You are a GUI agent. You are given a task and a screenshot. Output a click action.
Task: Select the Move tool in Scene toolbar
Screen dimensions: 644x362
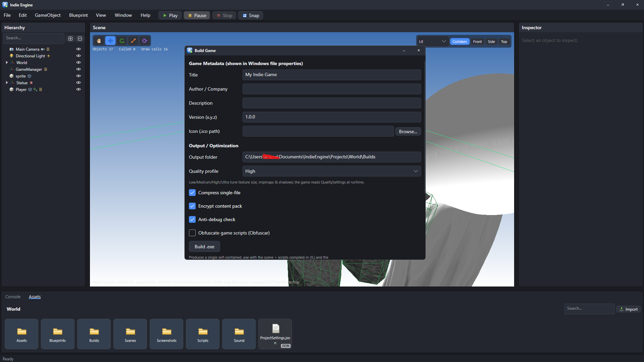click(110, 41)
